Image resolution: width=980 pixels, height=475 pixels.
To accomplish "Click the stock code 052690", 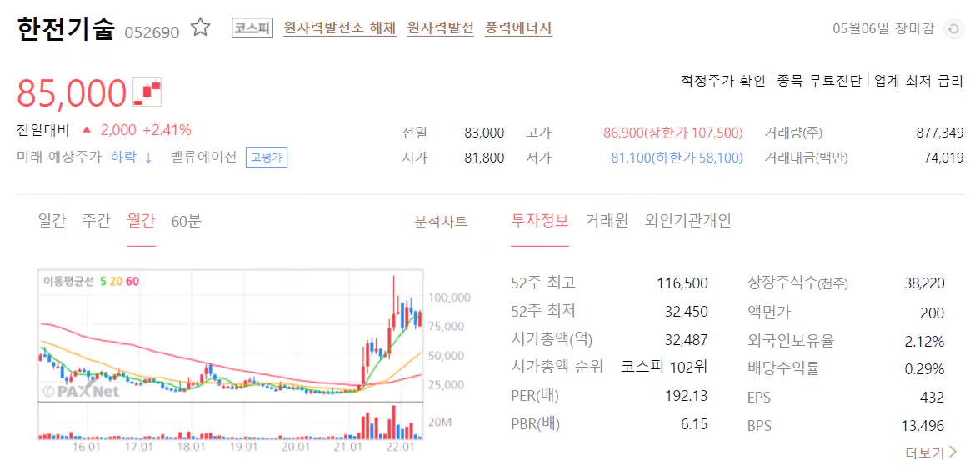I will pyautogui.click(x=152, y=32).
